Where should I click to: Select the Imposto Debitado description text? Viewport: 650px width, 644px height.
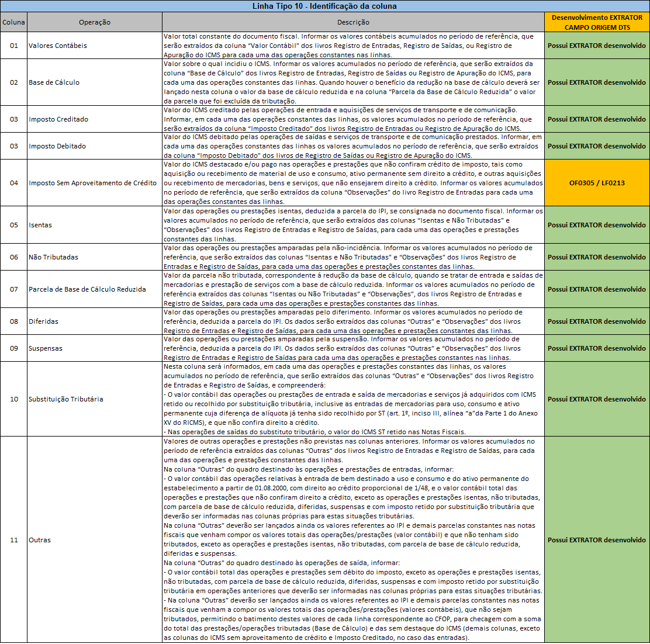(x=353, y=146)
